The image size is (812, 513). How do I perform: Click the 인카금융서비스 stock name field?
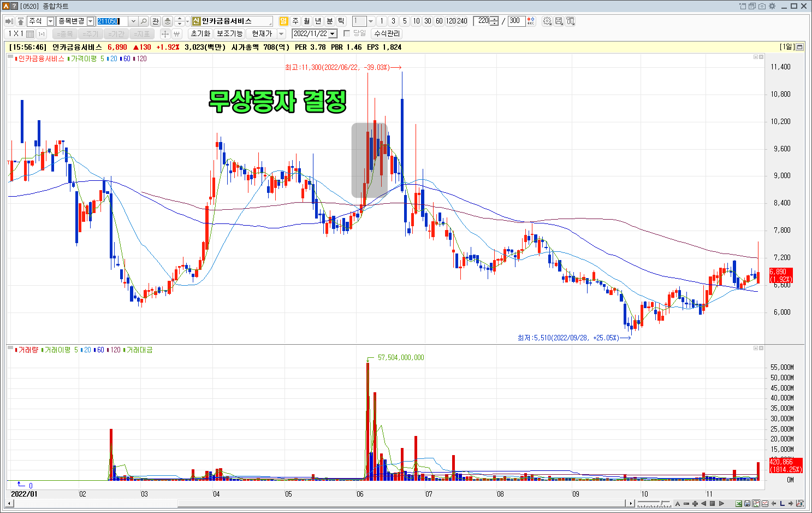coord(232,21)
